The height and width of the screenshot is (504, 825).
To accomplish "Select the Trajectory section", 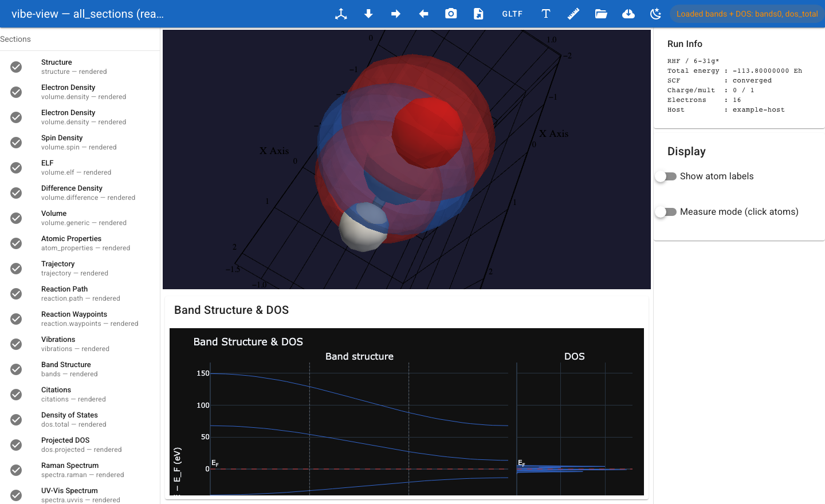I will (80, 269).
